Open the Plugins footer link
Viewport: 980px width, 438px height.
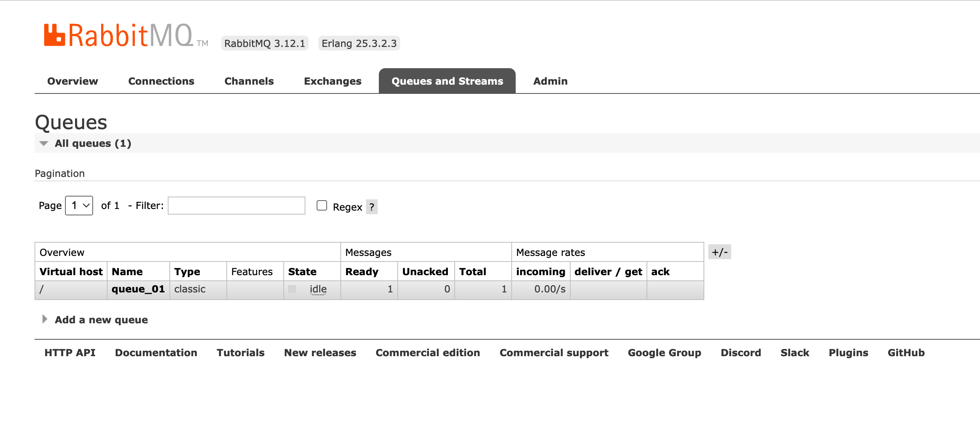[x=848, y=353]
